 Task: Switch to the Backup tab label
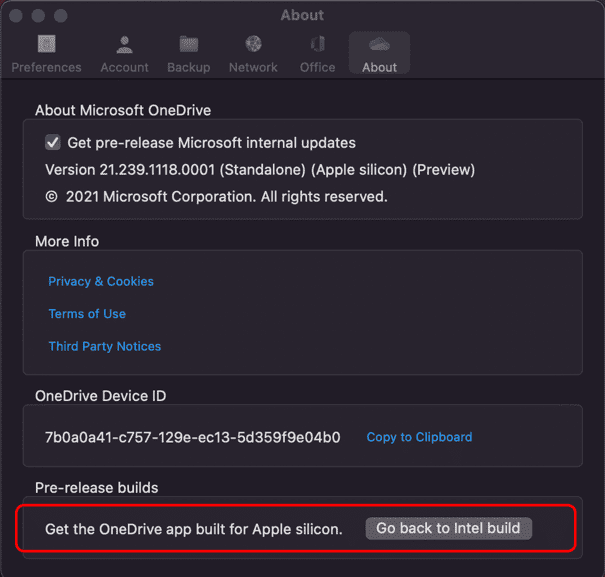189,68
